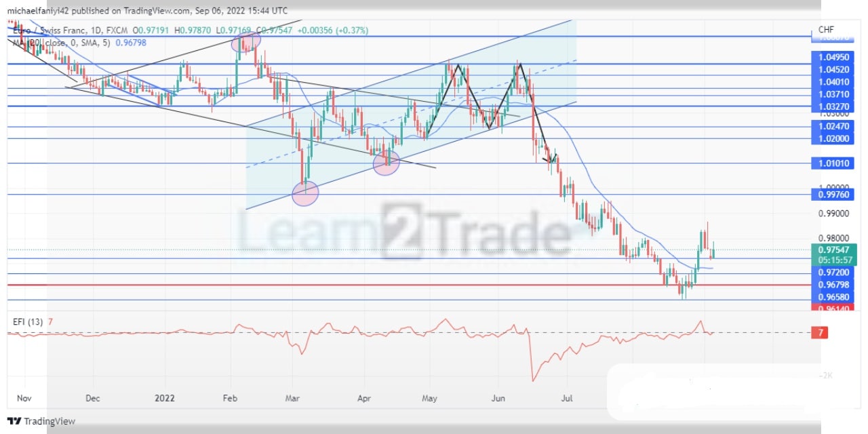Click the Jun label on the time axis
This screenshot has height=434, width=868.
pos(498,398)
